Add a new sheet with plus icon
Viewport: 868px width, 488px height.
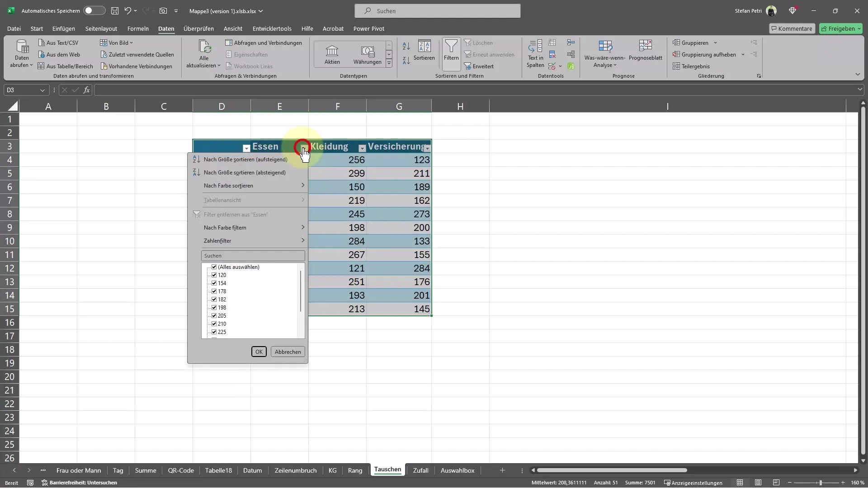(x=502, y=470)
